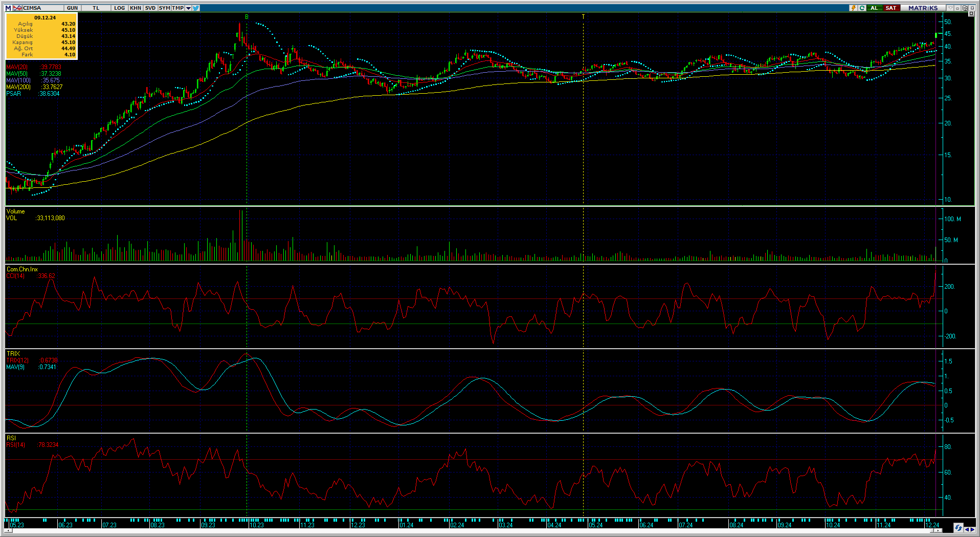Open the chart type icon beside CIMSA
Image resolution: width=980 pixels, height=537 pixels.
coord(17,8)
